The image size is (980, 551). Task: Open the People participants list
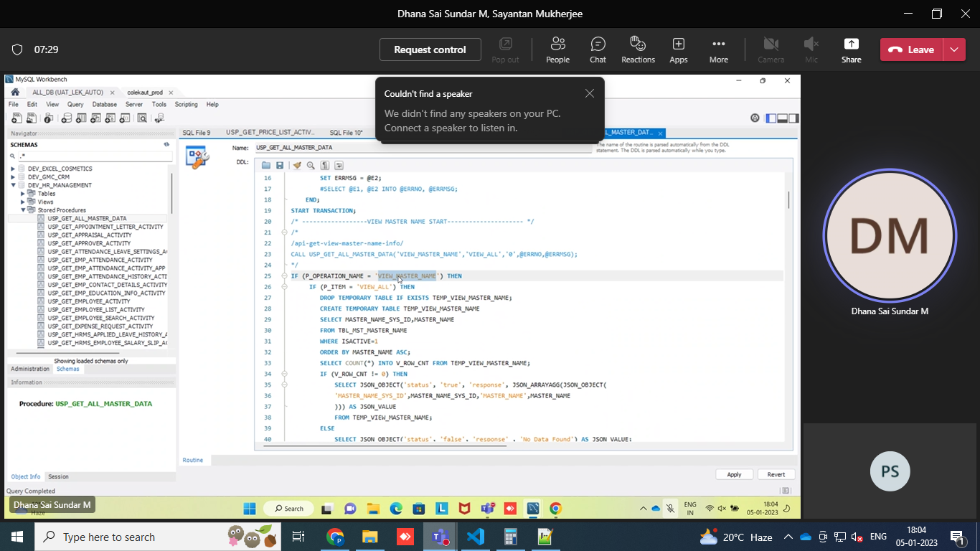557,50
